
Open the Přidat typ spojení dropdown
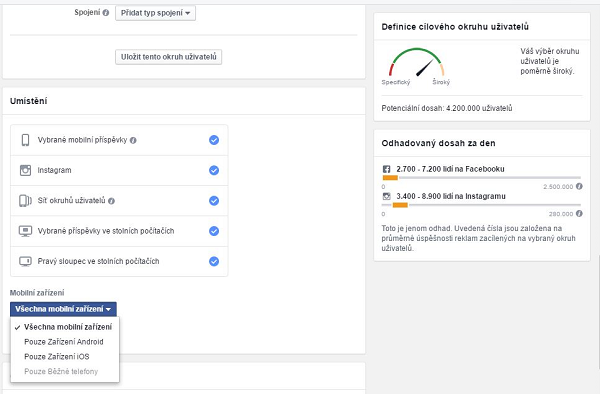pyautogui.click(x=155, y=13)
